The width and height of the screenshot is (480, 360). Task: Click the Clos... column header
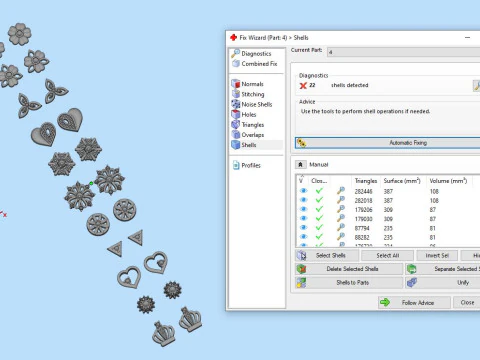tap(319, 181)
